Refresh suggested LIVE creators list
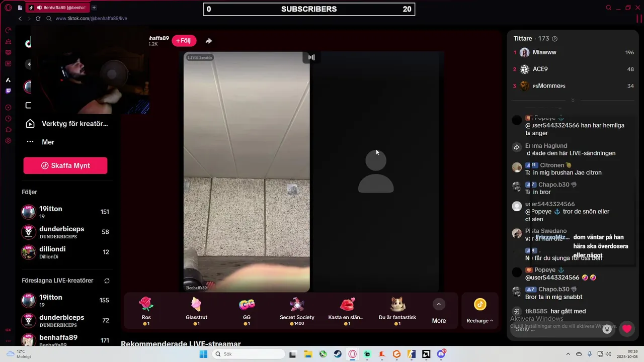 (107, 281)
